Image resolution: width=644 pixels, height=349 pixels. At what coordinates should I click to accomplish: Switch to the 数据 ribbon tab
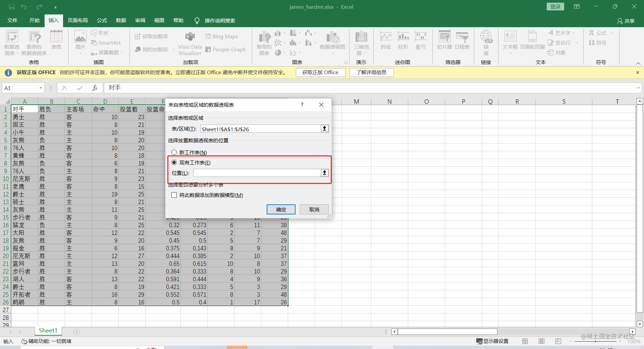pos(121,20)
